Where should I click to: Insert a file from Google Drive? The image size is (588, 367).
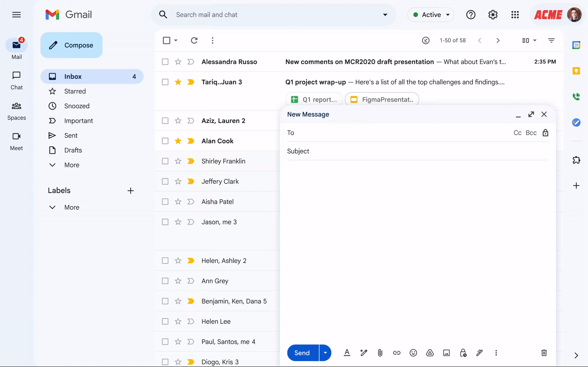tap(430, 353)
